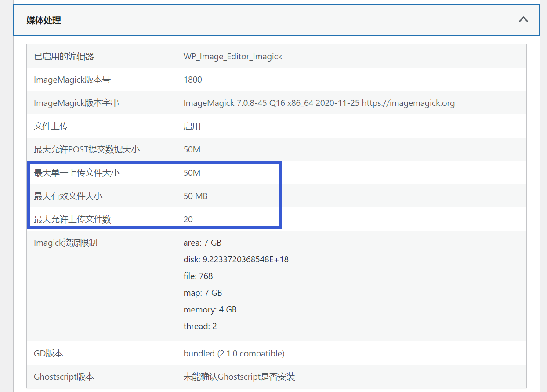Click the WP_Image_Editor_Imagick value
The height and width of the screenshot is (392, 547).
[232, 56]
